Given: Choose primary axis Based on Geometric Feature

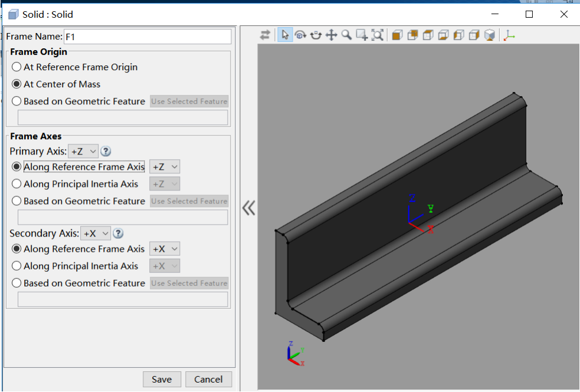Looking at the screenshot, I should (17, 200).
